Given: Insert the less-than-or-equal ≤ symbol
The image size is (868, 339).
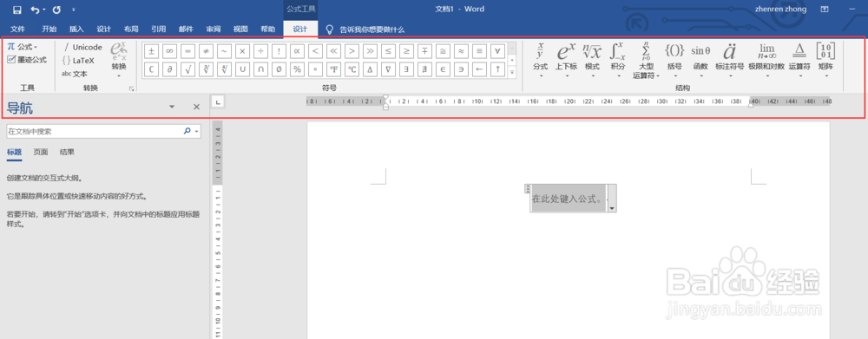Looking at the screenshot, I should pyautogui.click(x=388, y=51).
